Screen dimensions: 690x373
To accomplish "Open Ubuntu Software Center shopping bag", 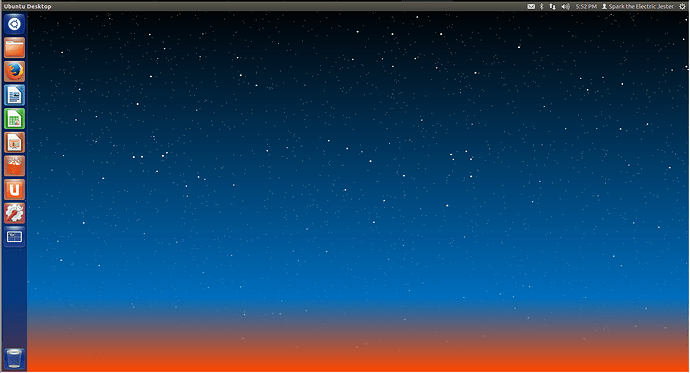I will (x=15, y=166).
